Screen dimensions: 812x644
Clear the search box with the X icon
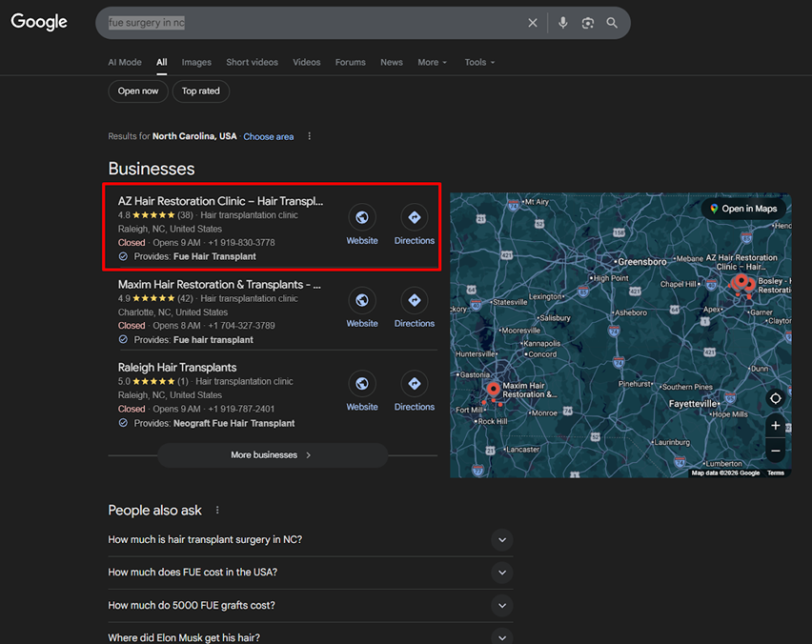click(x=533, y=23)
